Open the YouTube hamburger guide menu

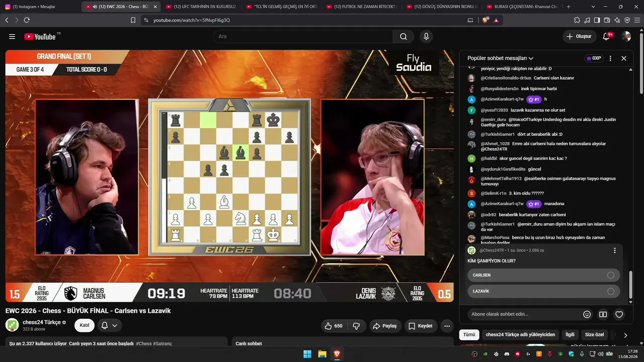[x=12, y=36]
